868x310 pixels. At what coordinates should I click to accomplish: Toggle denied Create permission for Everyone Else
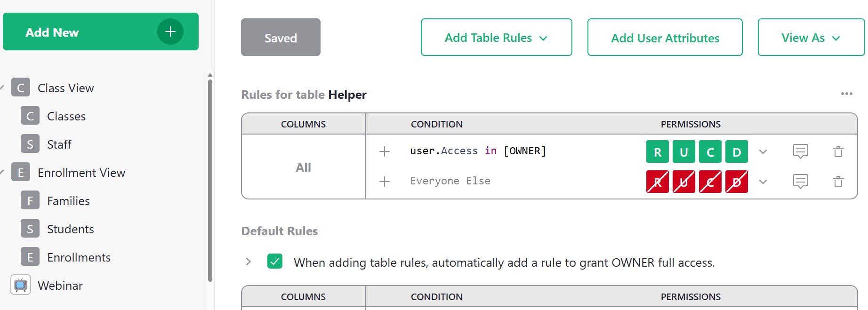pyautogui.click(x=710, y=182)
